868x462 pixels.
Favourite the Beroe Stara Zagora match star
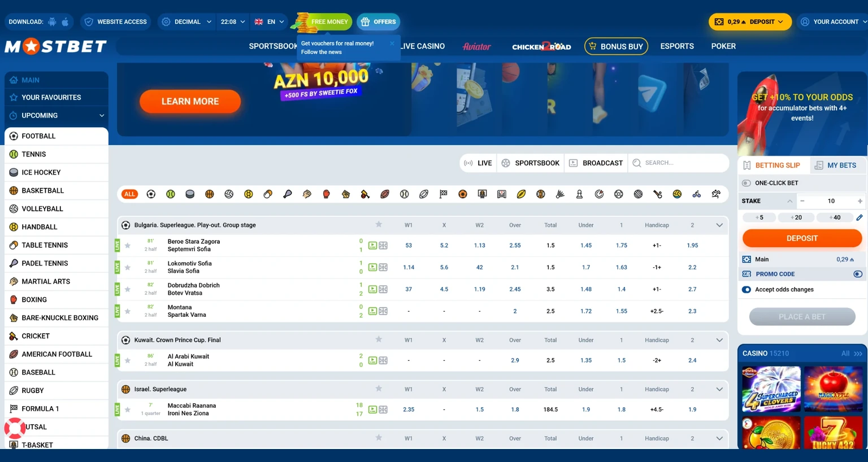(128, 246)
